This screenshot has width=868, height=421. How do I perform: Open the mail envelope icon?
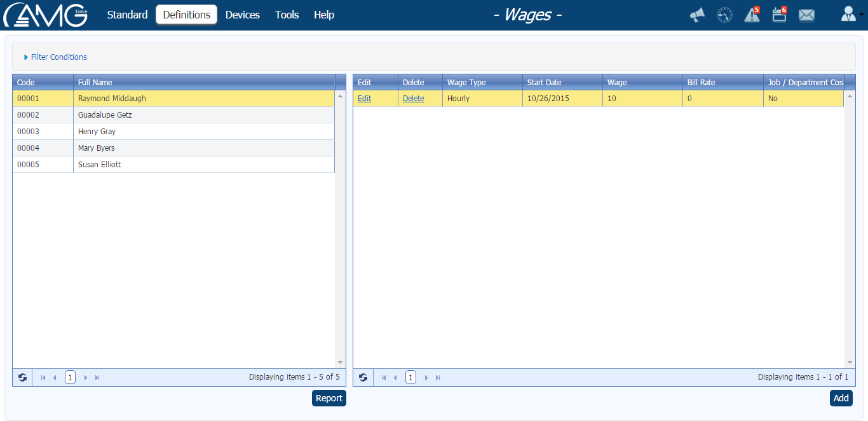point(806,15)
